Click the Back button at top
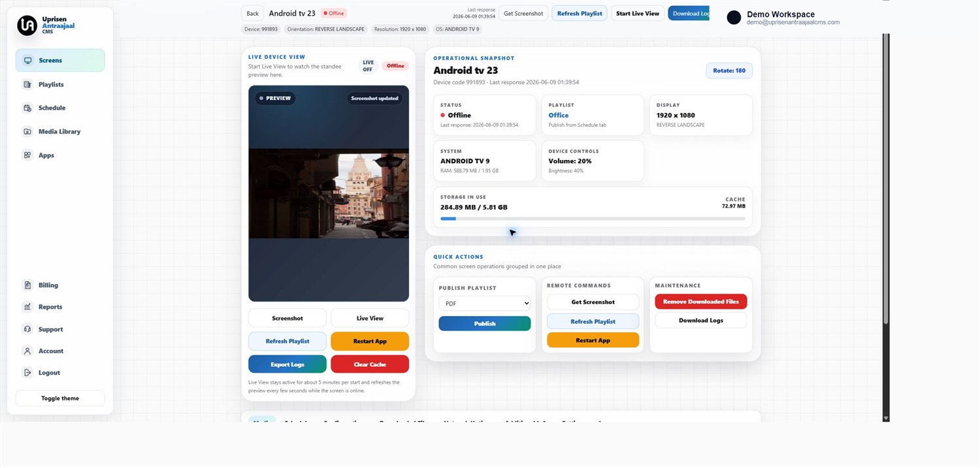This screenshot has width=980, height=468. pos(252,13)
